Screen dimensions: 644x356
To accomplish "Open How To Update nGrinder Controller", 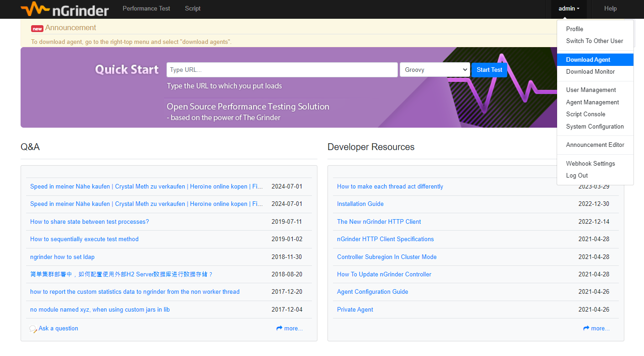I will coord(384,274).
